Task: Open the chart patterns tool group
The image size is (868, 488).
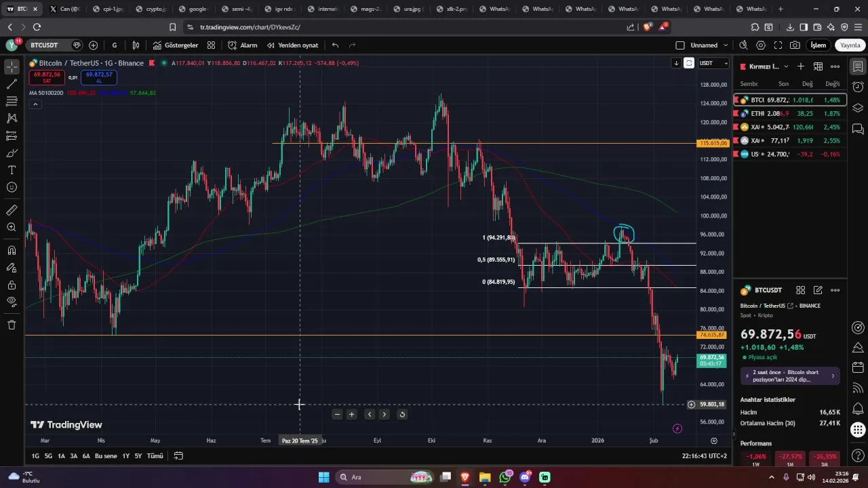Action: coord(12,118)
